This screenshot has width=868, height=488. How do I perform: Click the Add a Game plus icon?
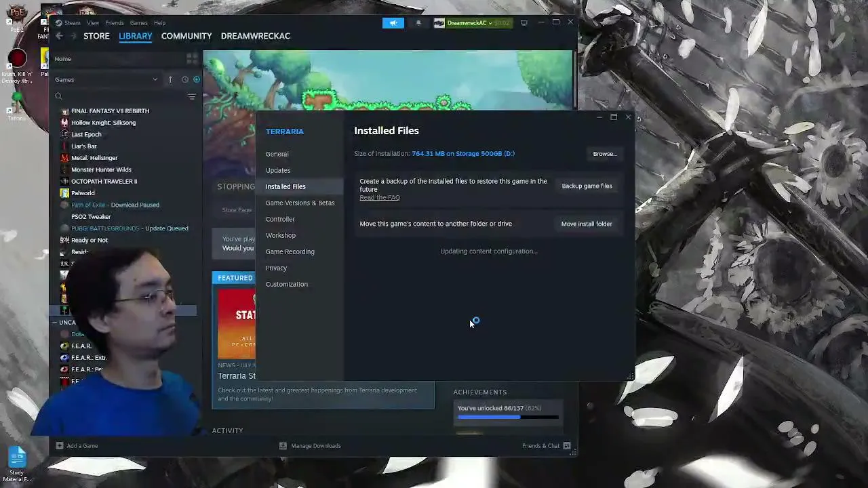[x=60, y=446]
